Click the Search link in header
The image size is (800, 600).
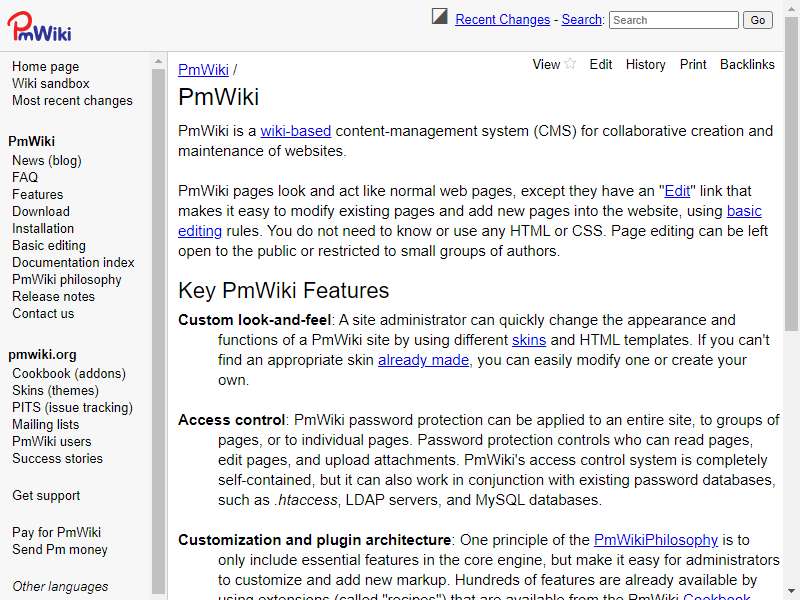click(x=582, y=19)
